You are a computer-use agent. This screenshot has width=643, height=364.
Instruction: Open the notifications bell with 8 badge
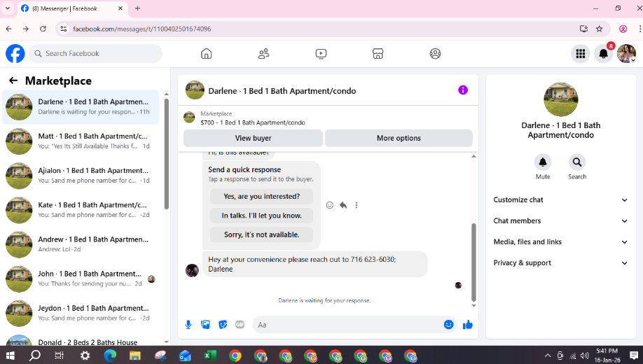603,54
